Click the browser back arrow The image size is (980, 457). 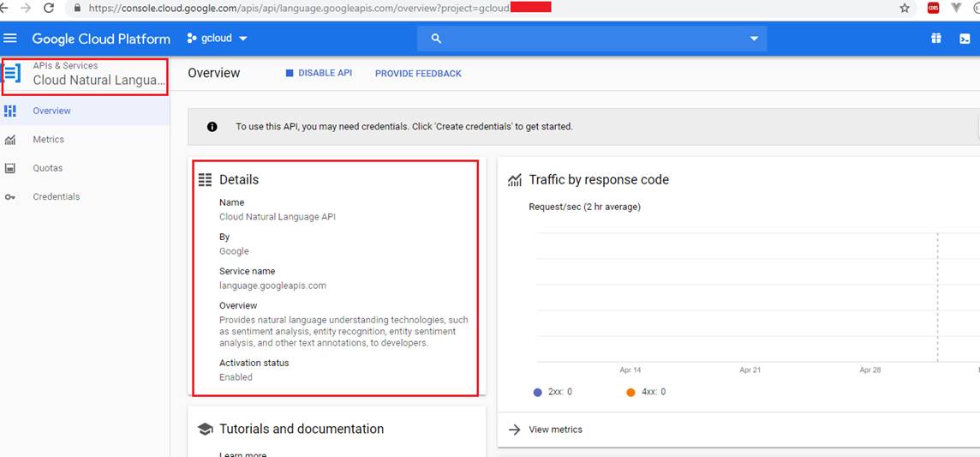[3, 8]
